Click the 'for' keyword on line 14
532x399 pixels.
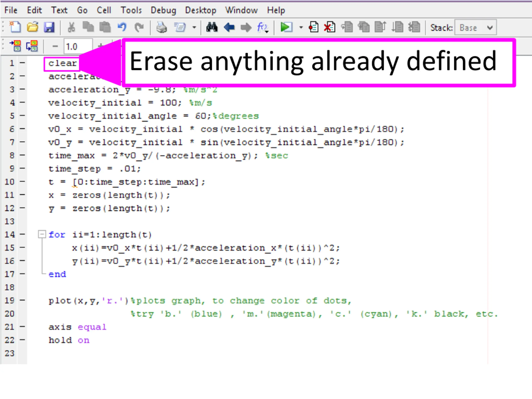(x=57, y=234)
